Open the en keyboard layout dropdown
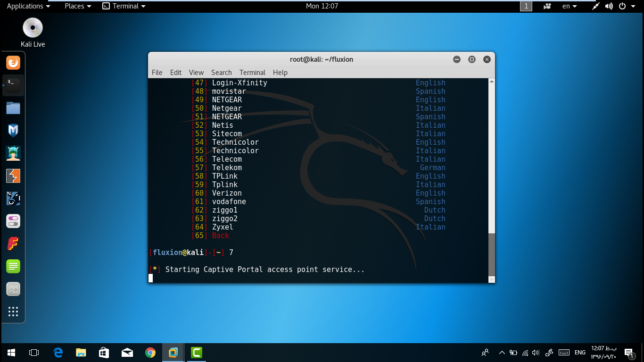 [x=570, y=6]
